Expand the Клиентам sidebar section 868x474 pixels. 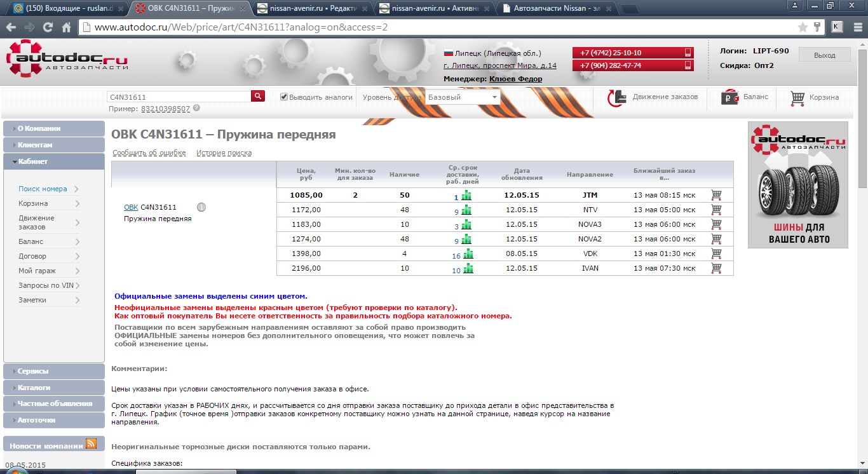(x=54, y=145)
